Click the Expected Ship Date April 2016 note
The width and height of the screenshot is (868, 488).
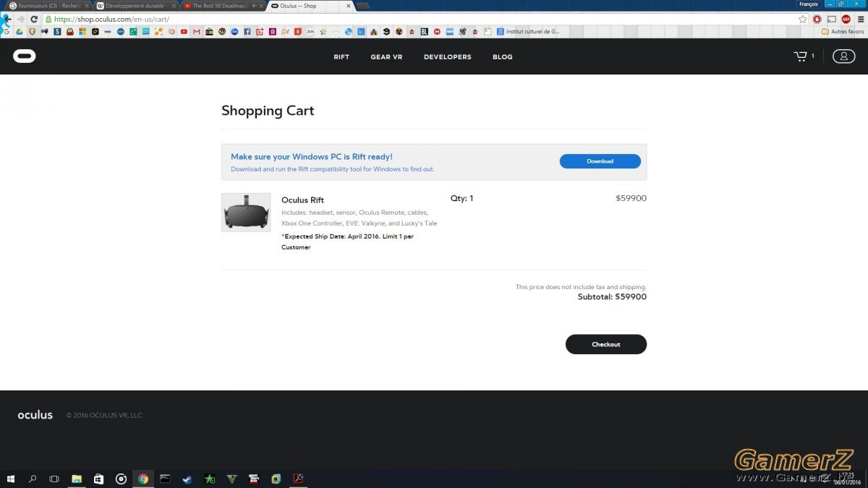coord(348,241)
